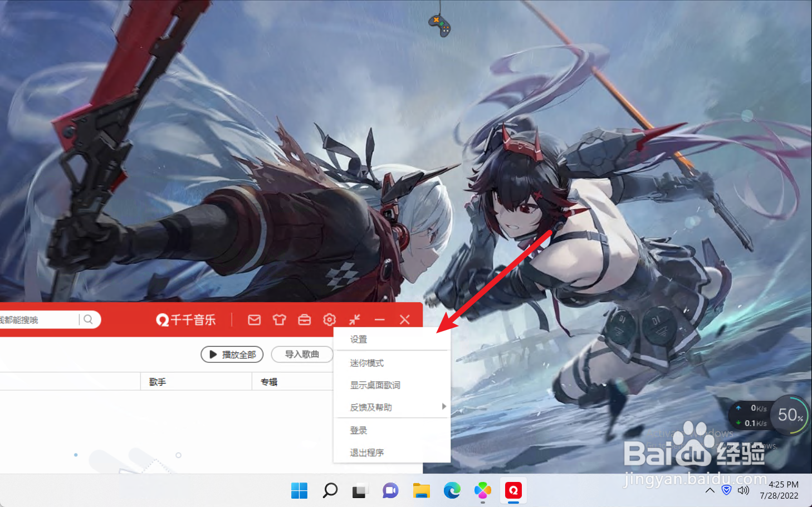Open Windows Search from the taskbar
This screenshot has width=812, height=507.
pyautogui.click(x=330, y=490)
